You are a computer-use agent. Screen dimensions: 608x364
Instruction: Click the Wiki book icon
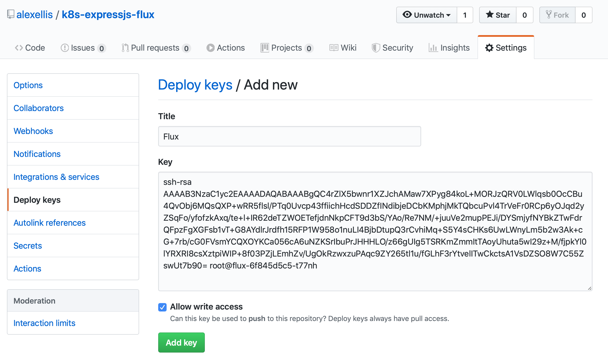coord(334,48)
